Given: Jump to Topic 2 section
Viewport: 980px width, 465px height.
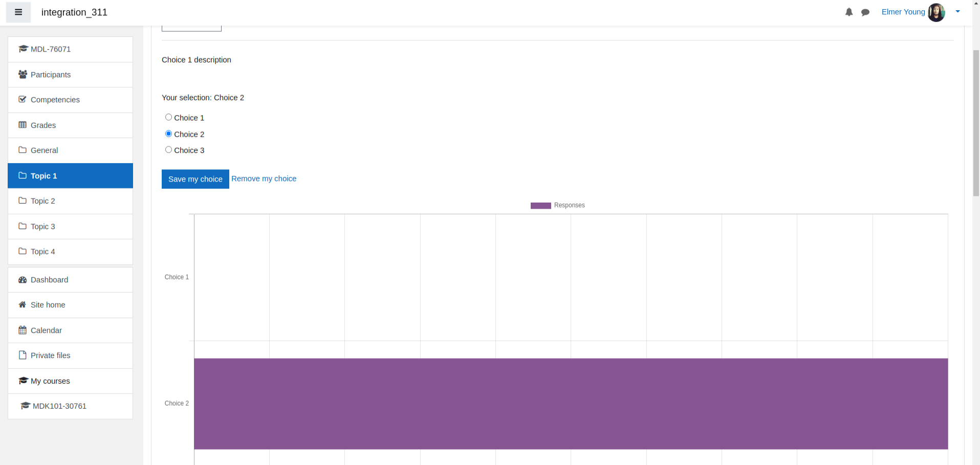Looking at the screenshot, I should click(x=70, y=201).
